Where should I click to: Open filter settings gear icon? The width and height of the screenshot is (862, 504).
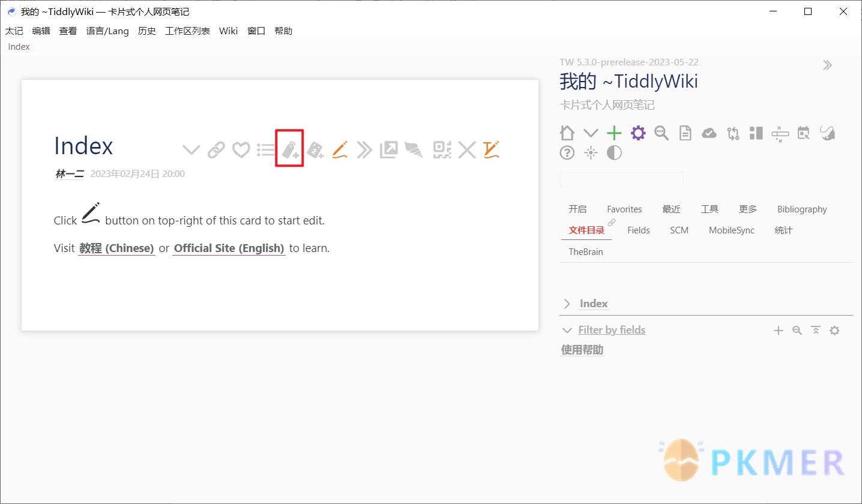(834, 331)
